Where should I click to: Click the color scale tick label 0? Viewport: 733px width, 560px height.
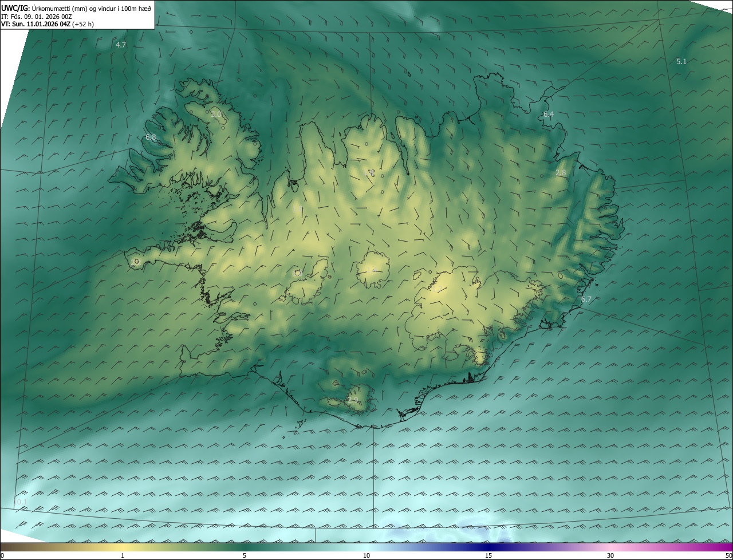pos(2,555)
